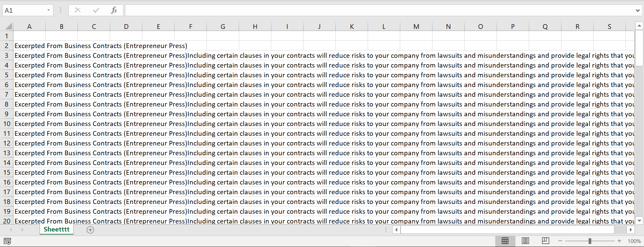Click the Select All corner triangle

pos(8,26)
